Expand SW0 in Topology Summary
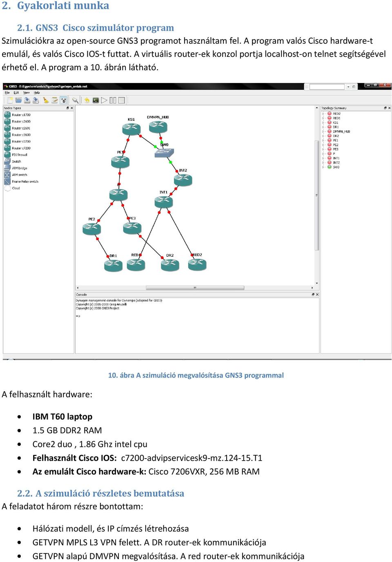The width and height of the screenshot is (392, 562). pos(323,167)
